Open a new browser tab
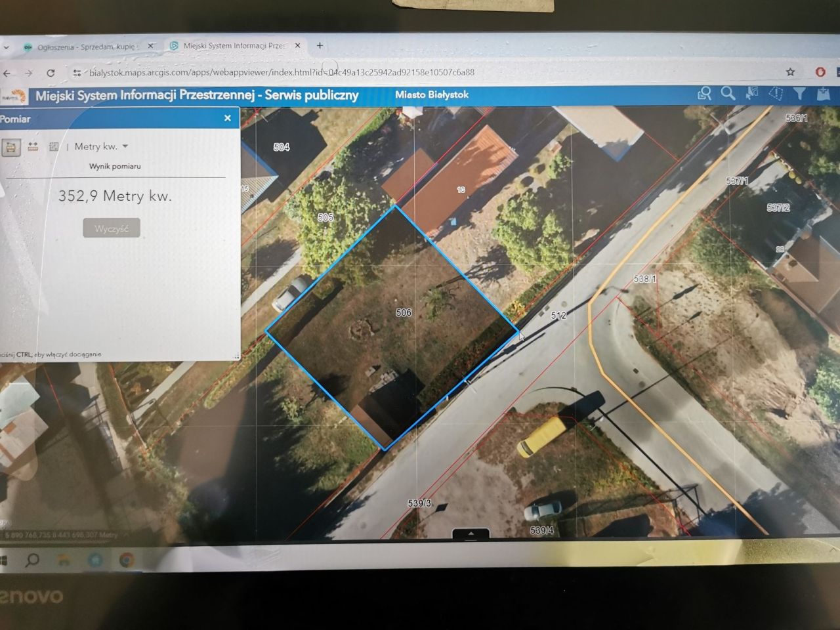 click(320, 45)
